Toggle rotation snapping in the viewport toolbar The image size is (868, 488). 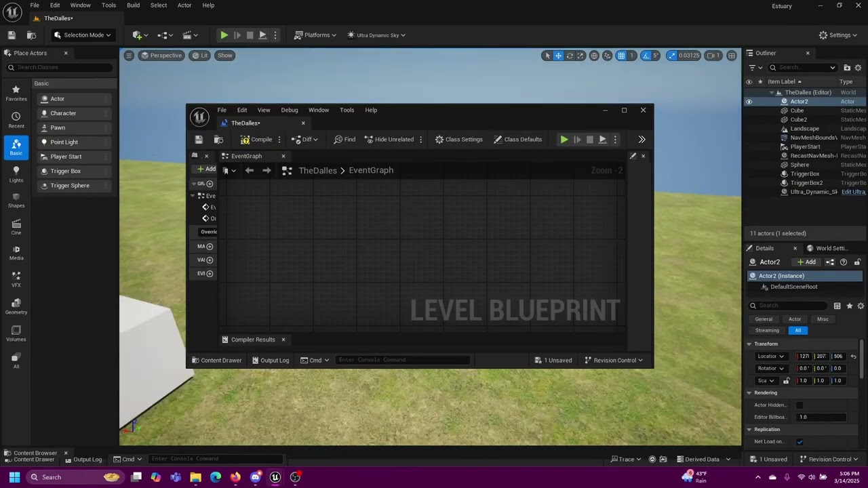tap(646, 56)
